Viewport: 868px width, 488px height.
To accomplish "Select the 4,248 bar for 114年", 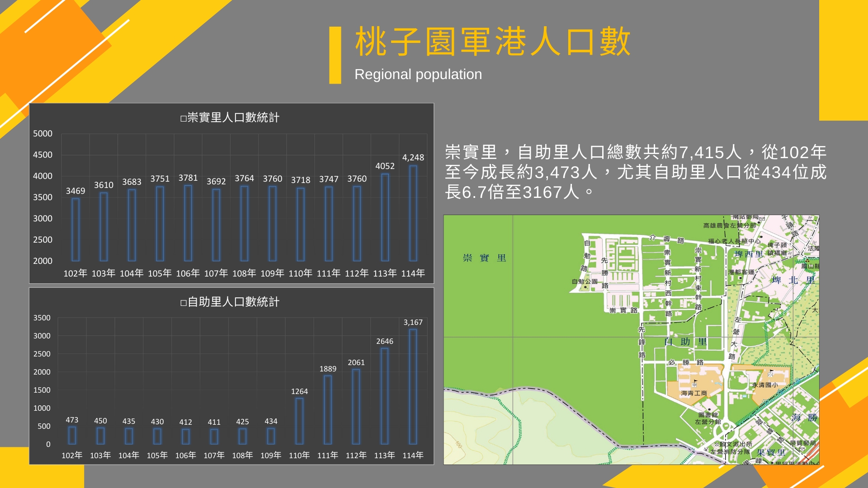I will click(413, 213).
